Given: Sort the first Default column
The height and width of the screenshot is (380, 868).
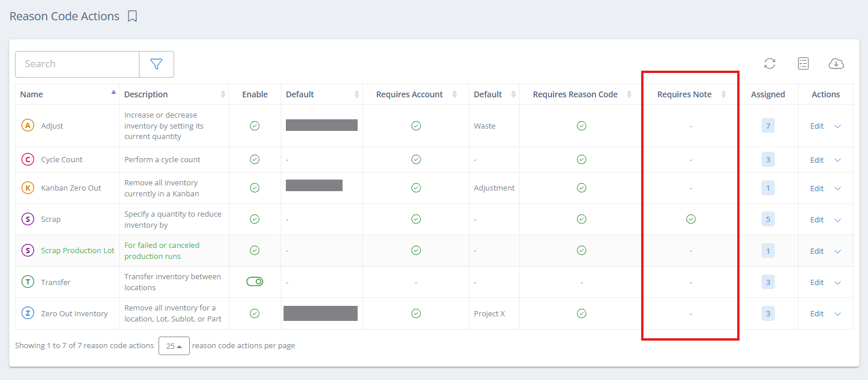Looking at the screenshot, I should (357, 94).
